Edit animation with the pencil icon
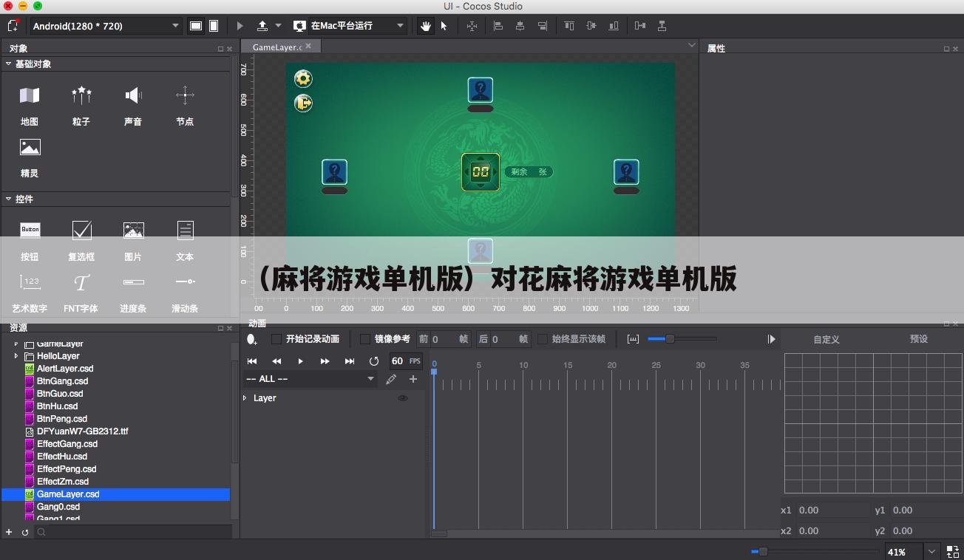 click(x=391, y=379)
